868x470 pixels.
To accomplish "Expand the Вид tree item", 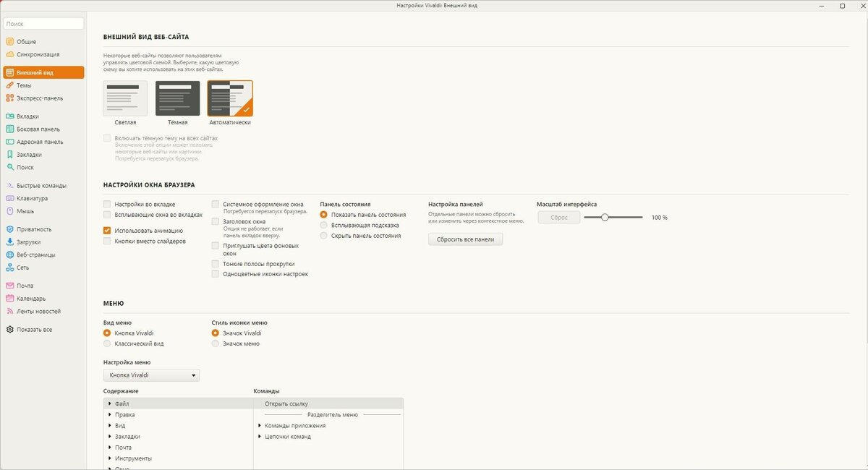I will click(x=110, y=426).
